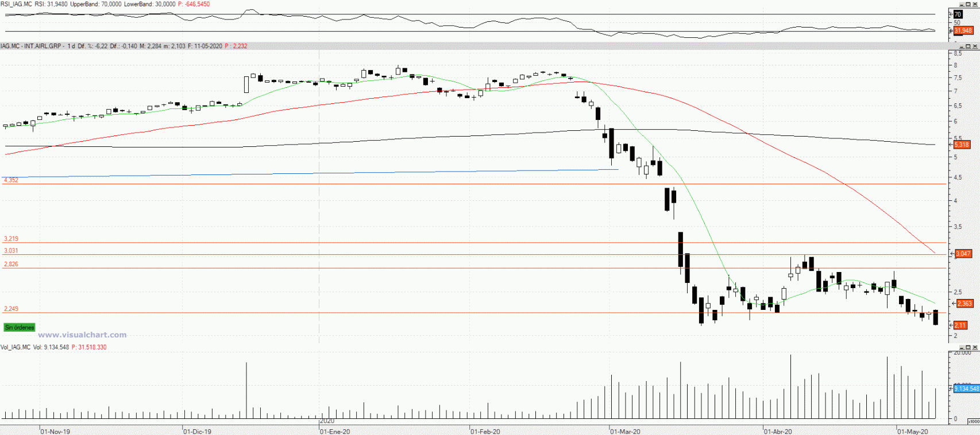This screenshot has height=435, width=980.
Task: Minimize the IAG.MC price pane
Action: tap(961, 46)
